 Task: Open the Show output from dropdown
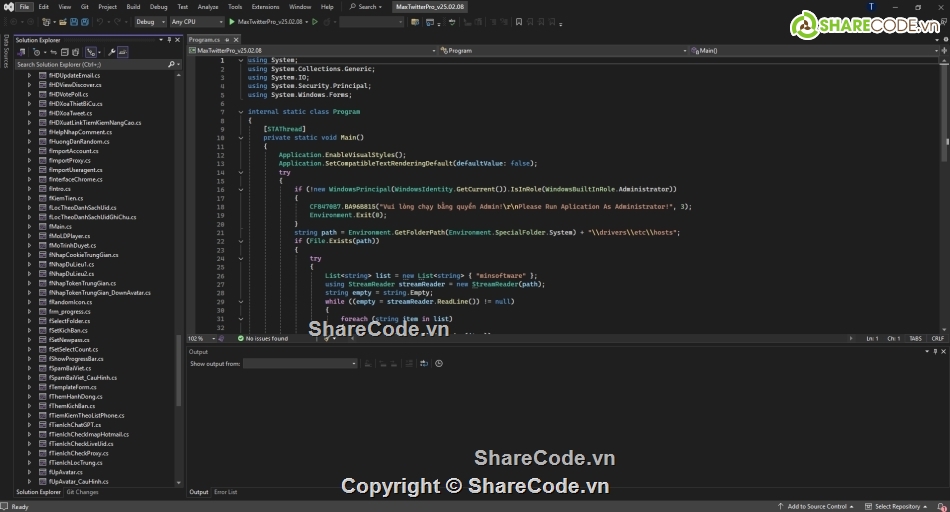[301, 364]
